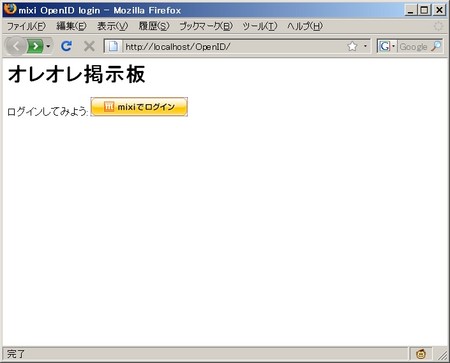This screenshot has height=363, width=450.
Task: Open the ブックマーク(B) menu
Action: (206, 26)
